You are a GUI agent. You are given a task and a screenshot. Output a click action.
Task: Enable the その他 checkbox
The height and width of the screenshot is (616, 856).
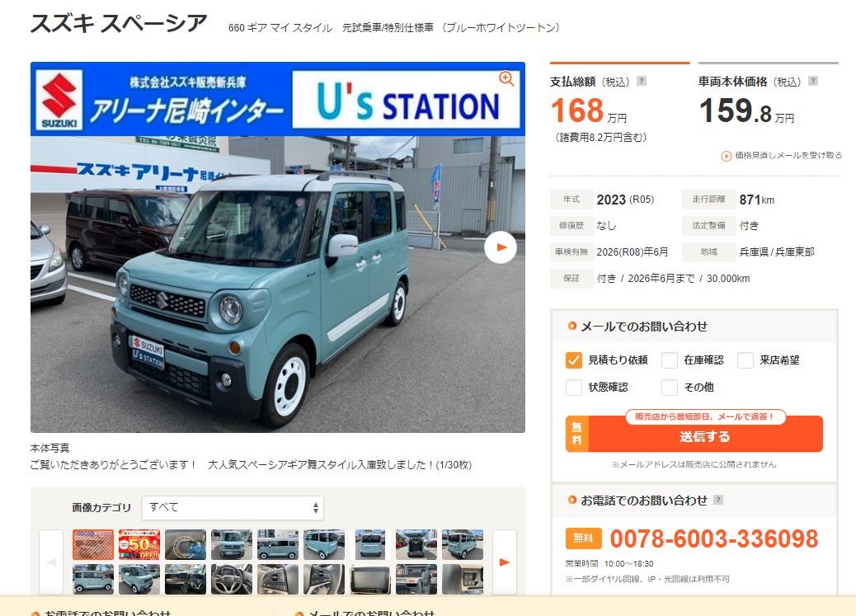click(x=670, y=388)
